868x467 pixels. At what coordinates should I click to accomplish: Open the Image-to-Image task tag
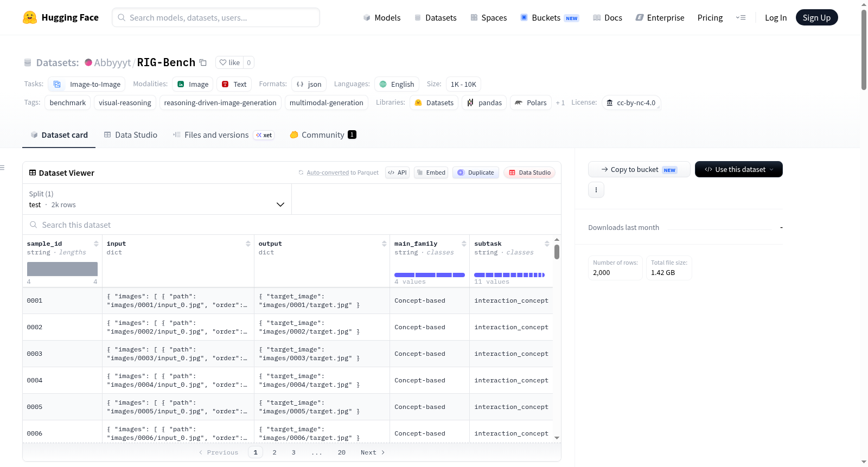[x=87, y=84]
